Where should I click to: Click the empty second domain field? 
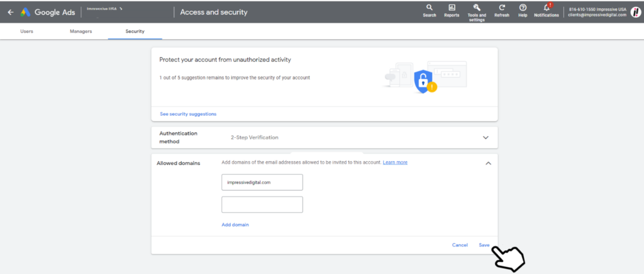point(262,205)
